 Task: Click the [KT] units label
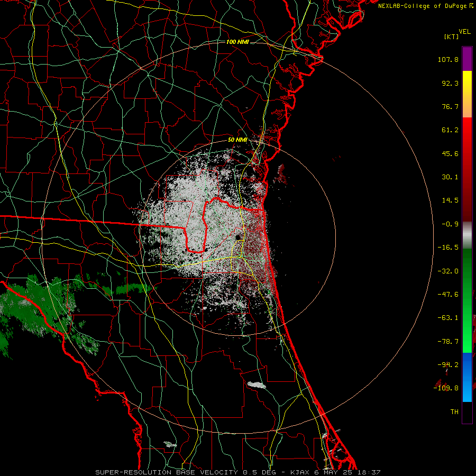click(451, 36)
